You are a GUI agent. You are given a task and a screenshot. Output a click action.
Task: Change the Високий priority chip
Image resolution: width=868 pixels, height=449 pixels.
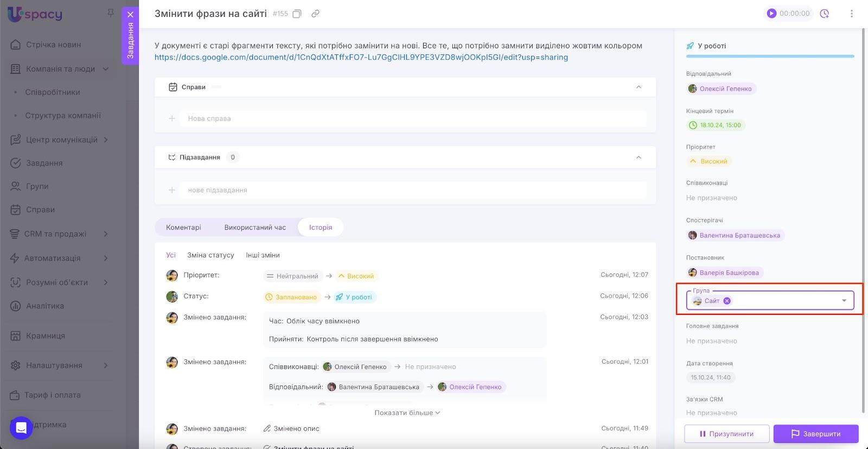[x=709, y=161]
